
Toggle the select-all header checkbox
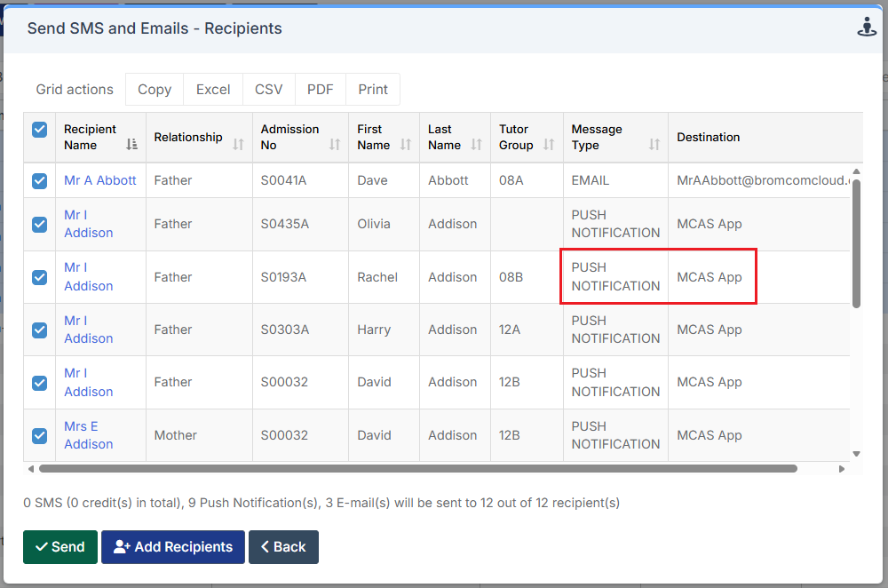[x=40, y=130]
